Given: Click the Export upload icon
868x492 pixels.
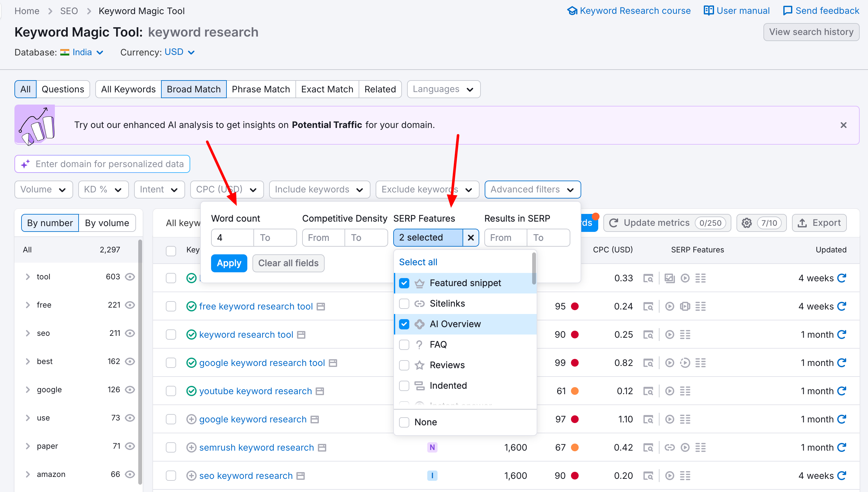Looking at the screenshot, I should (x=803, y=223).
